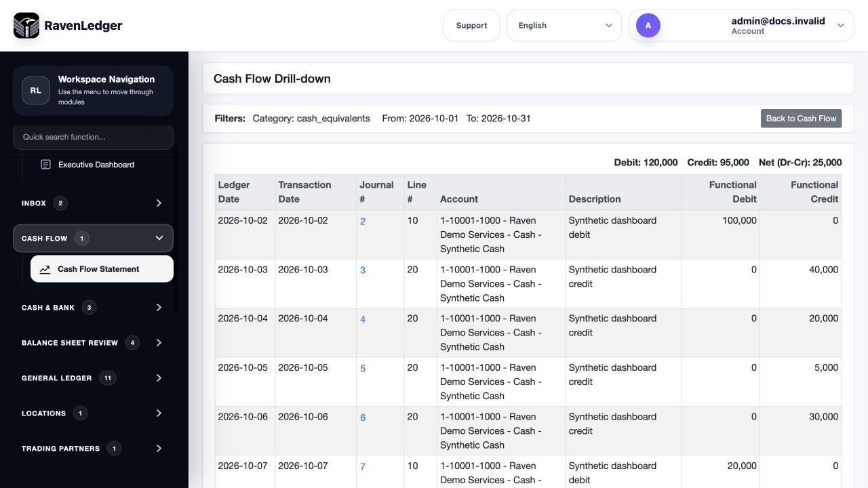The height and width of the screenshot is (488, 868).
Task: Click the 5,000 credit cell
Action: (801, 382)
